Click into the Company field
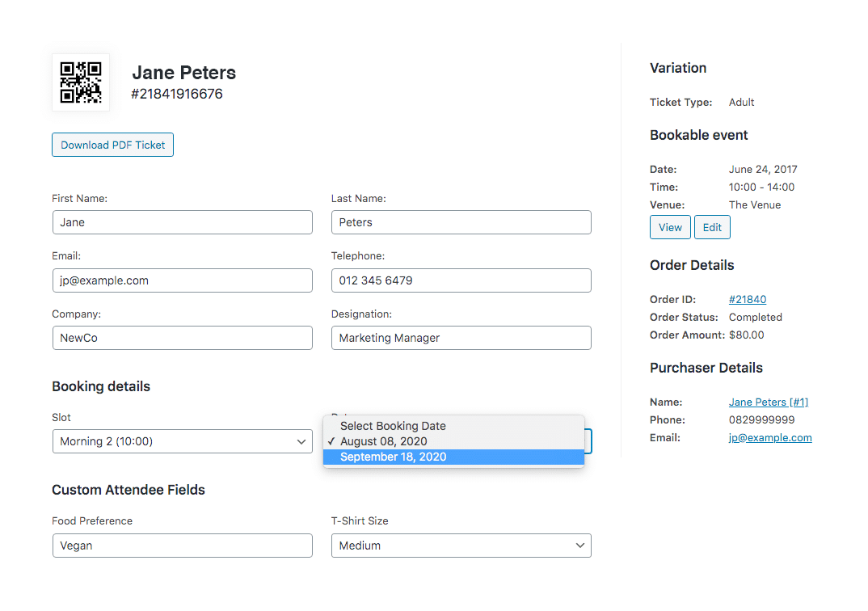 [182, 338]
